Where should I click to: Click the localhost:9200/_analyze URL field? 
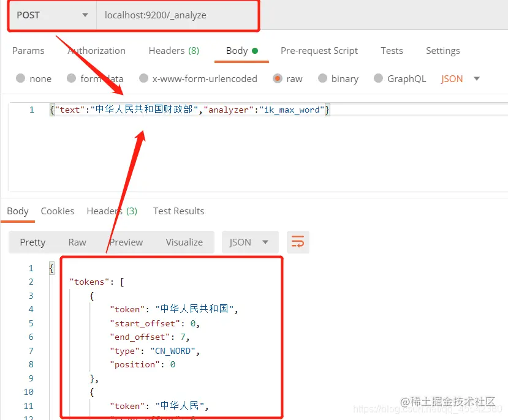178,15
